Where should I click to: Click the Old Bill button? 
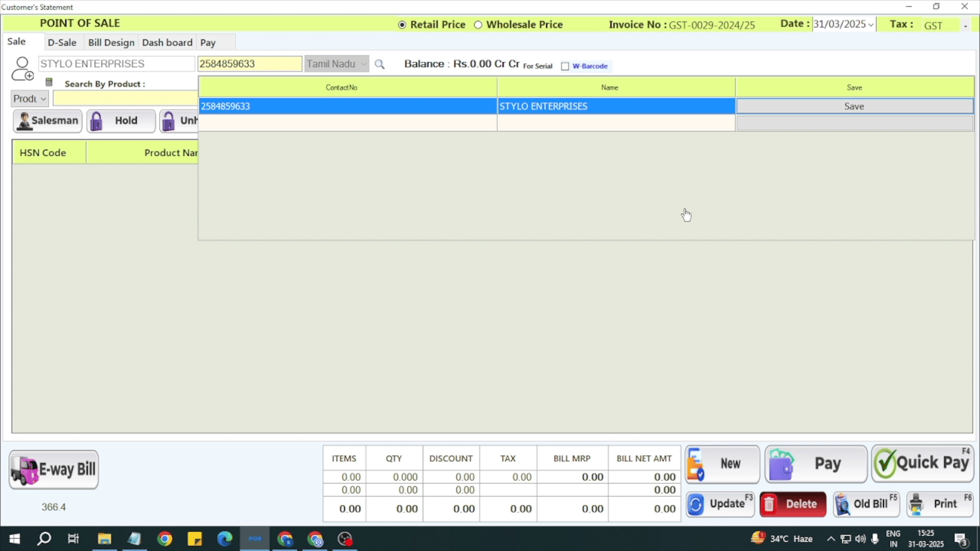coord(866,504)
